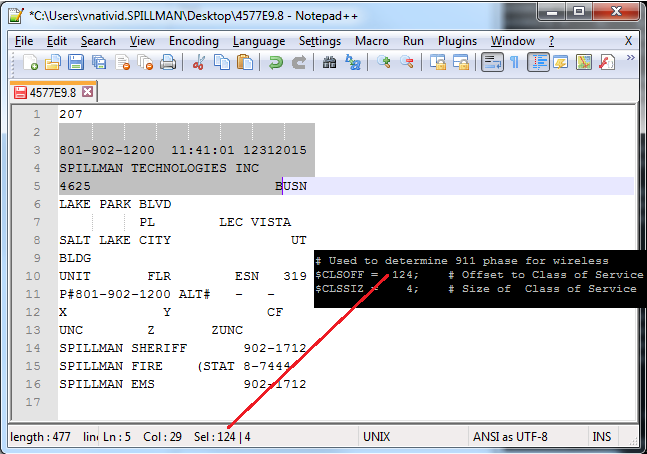
Task: Toggle synchronize vertical scrolling icon
Action: [x=437, y=63]
